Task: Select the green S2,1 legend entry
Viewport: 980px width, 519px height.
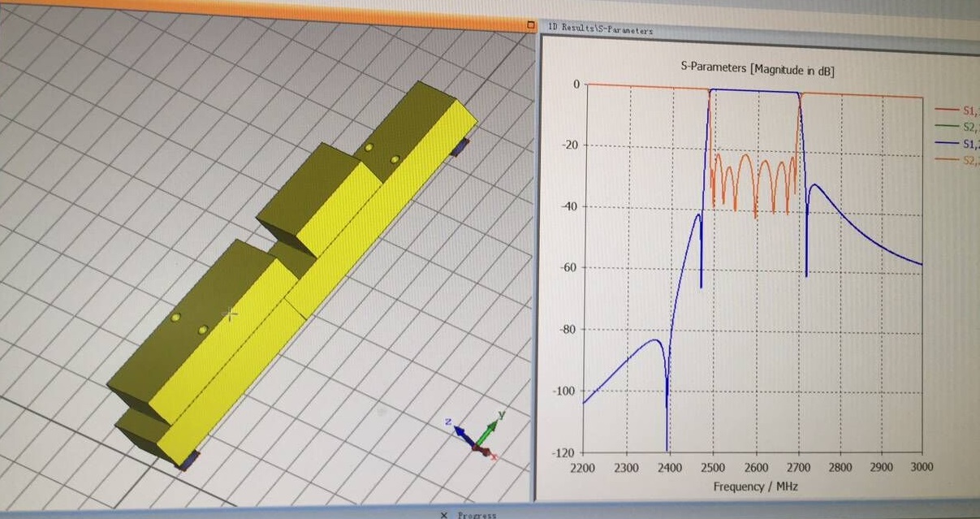Action: click(x=957, y=127)
